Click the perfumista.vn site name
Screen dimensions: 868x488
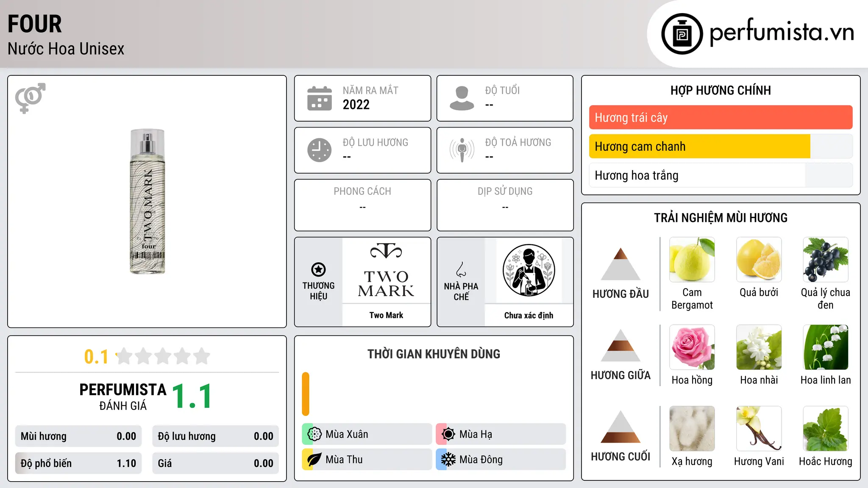pos(782,32)
